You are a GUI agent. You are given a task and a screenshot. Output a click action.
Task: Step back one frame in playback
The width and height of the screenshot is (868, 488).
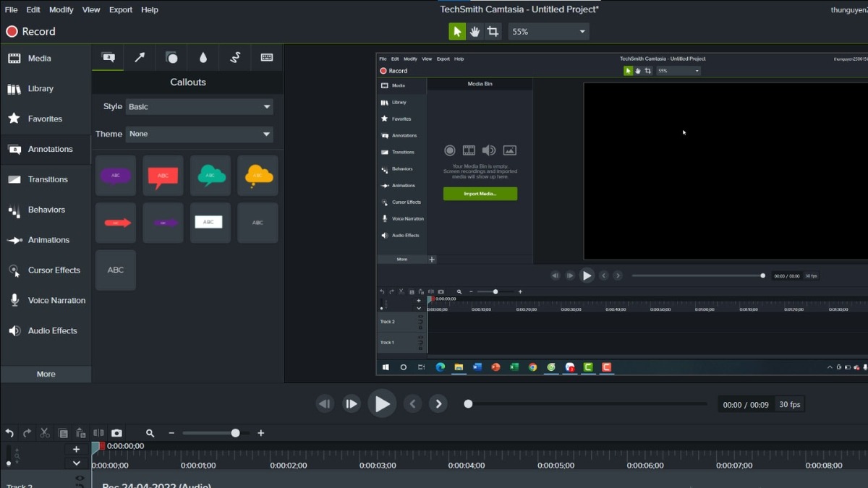pos(325,404)
